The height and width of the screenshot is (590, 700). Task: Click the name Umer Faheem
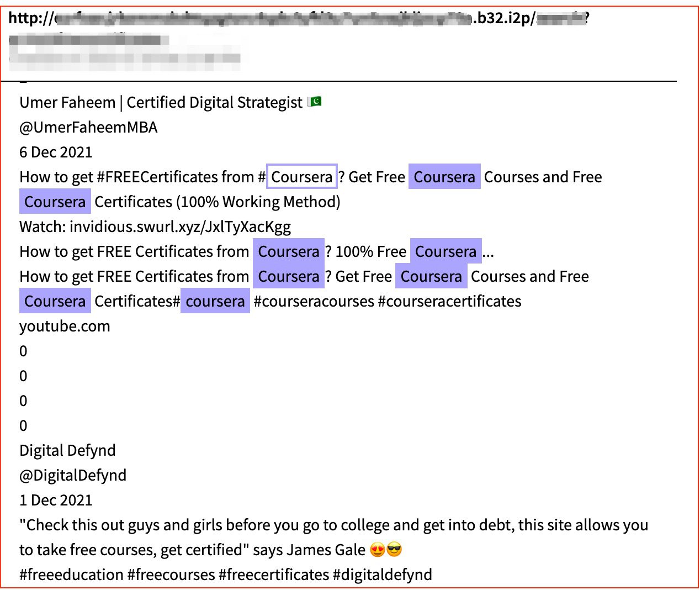(x=67, y=103)
